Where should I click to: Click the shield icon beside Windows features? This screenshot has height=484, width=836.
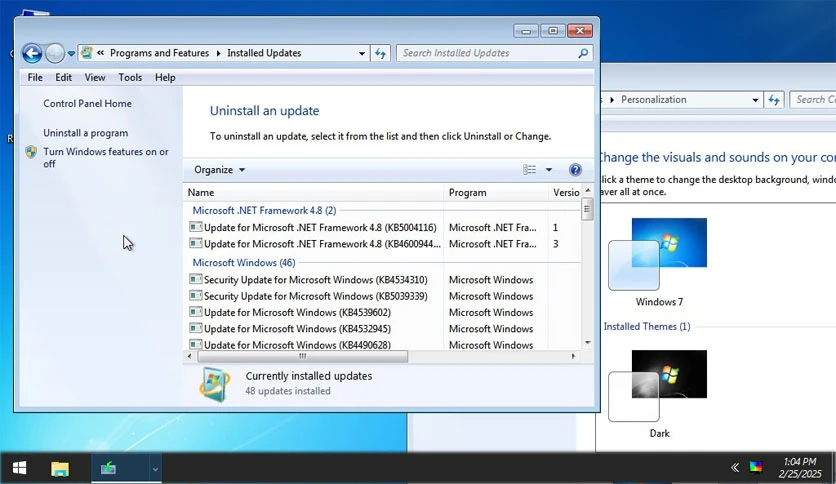tap(31, 152)
